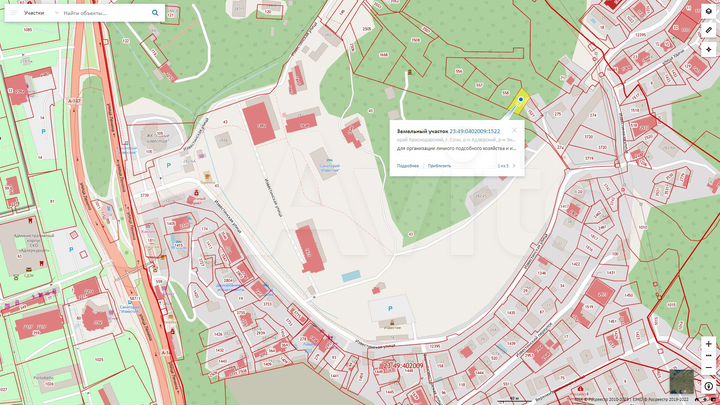
Task: Open the map layers panel
Action: [708, 12]
